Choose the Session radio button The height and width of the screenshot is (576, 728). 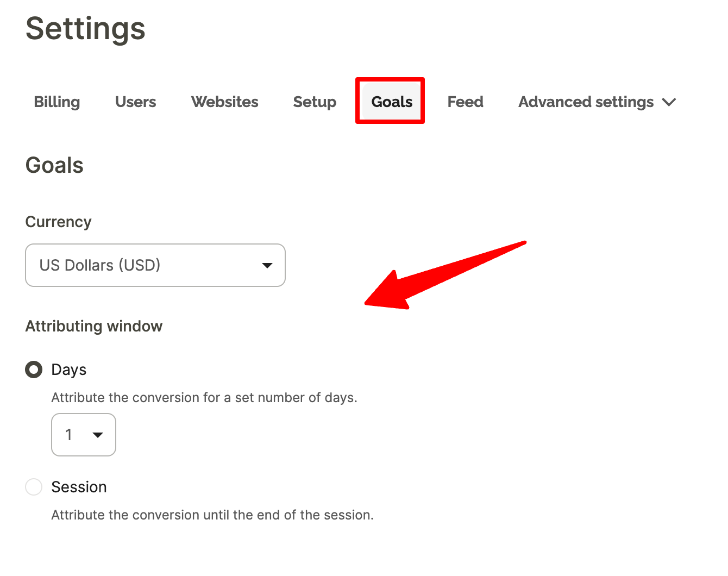point(34,487)
